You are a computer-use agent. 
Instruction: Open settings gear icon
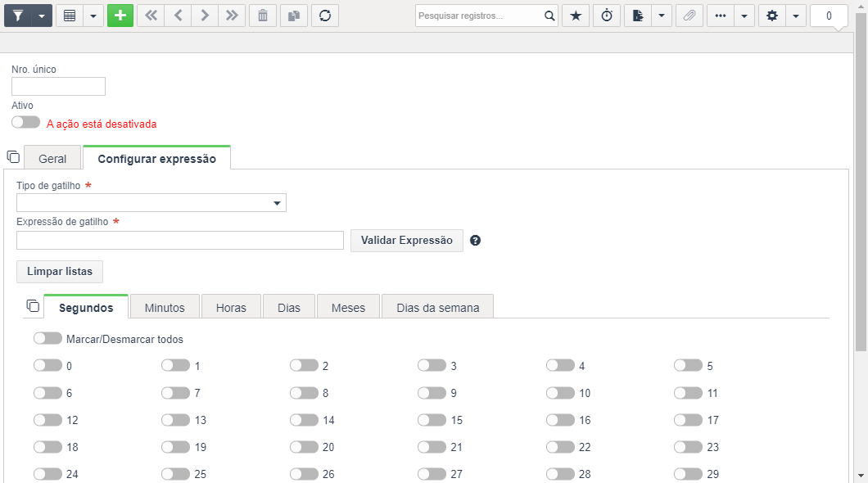(771, 16)
